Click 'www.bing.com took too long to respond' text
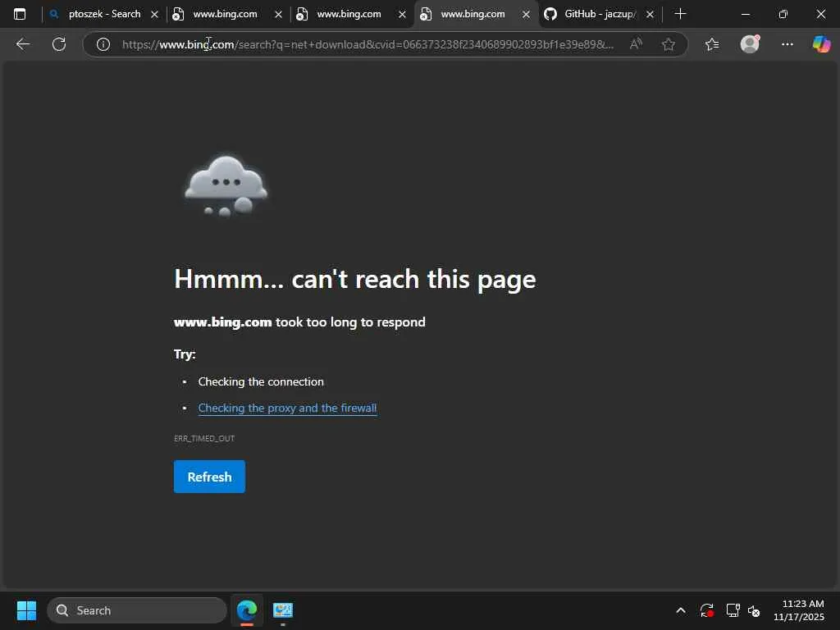 [299, 322]
